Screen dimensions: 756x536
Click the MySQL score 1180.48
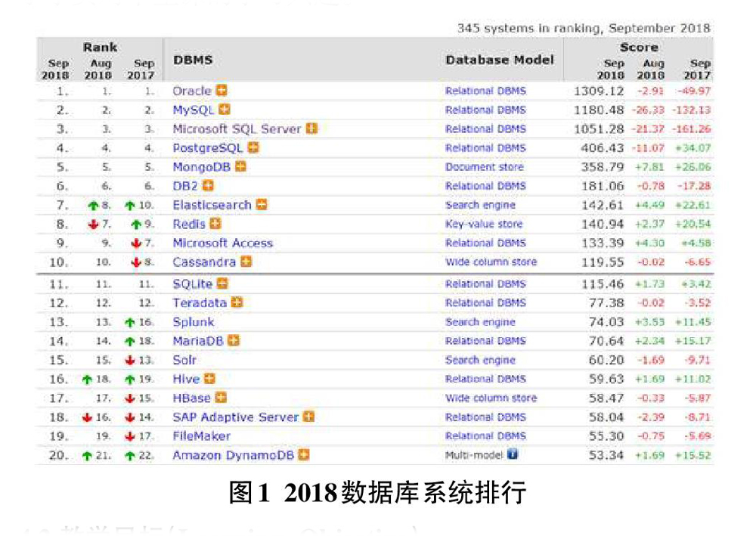tap(599, 110)
